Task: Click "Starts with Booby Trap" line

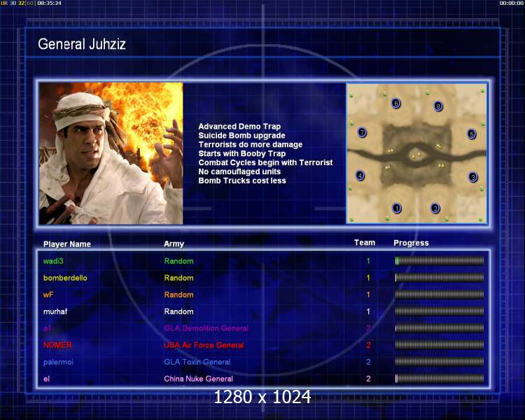Action: pyautogui.click(x=242, y=154)
